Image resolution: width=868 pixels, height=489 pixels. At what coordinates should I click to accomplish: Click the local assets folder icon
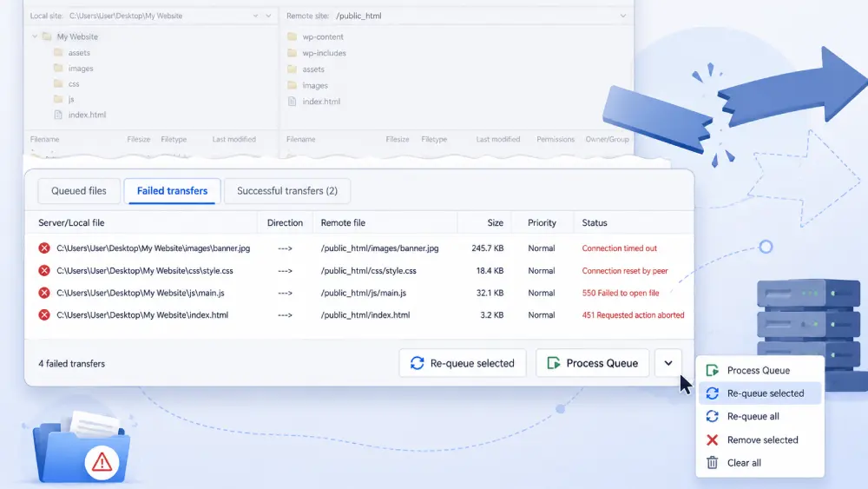58,53
